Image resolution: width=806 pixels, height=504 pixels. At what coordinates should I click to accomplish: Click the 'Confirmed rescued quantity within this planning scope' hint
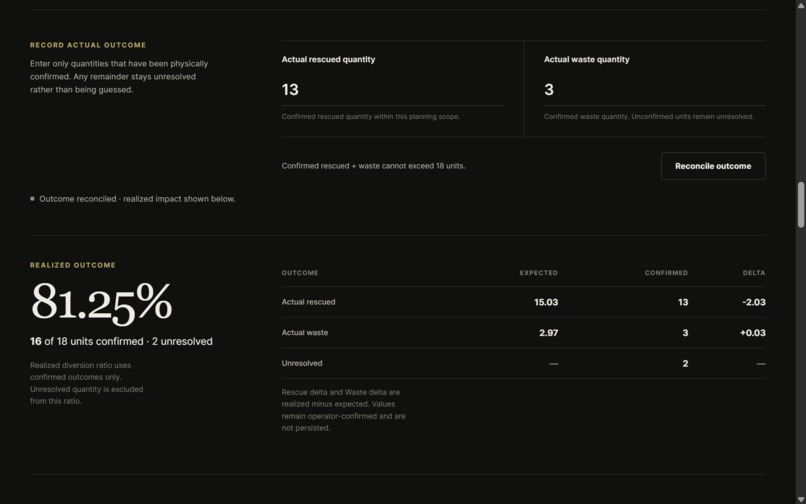[x=371, y=116]
